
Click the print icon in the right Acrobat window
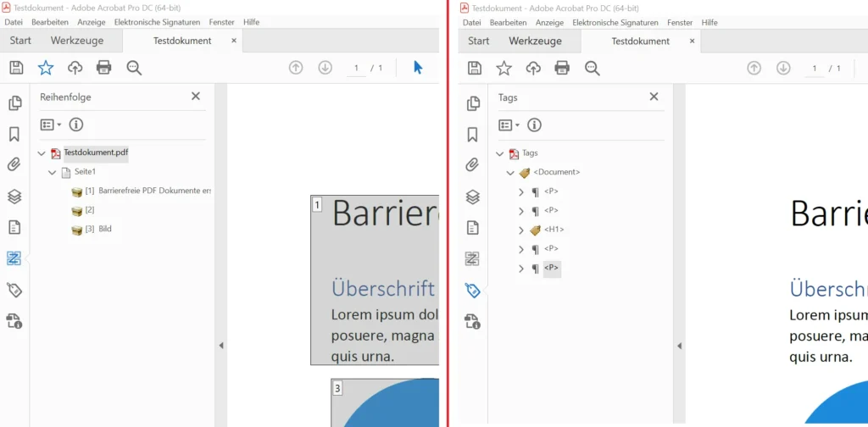(x=562, y=68)
